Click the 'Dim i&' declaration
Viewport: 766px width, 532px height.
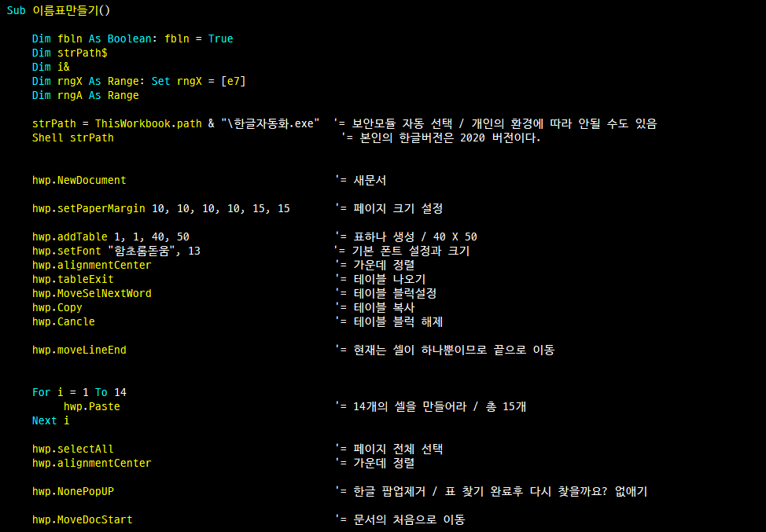51,67
